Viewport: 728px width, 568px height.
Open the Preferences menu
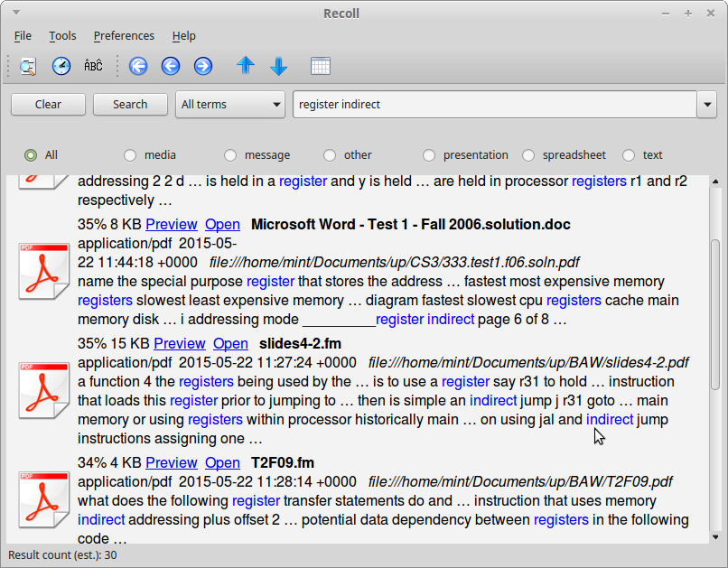pos(124,36)
